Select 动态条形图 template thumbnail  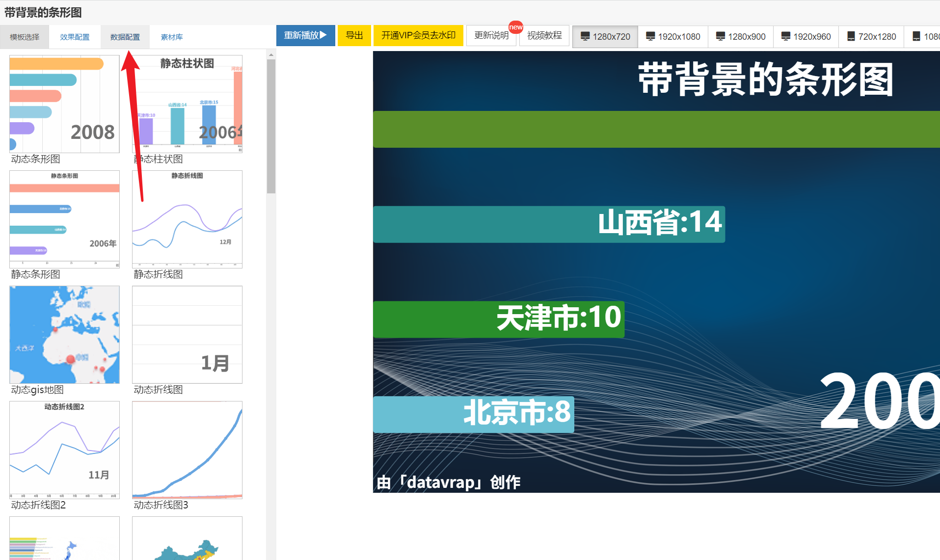point(64,104)
